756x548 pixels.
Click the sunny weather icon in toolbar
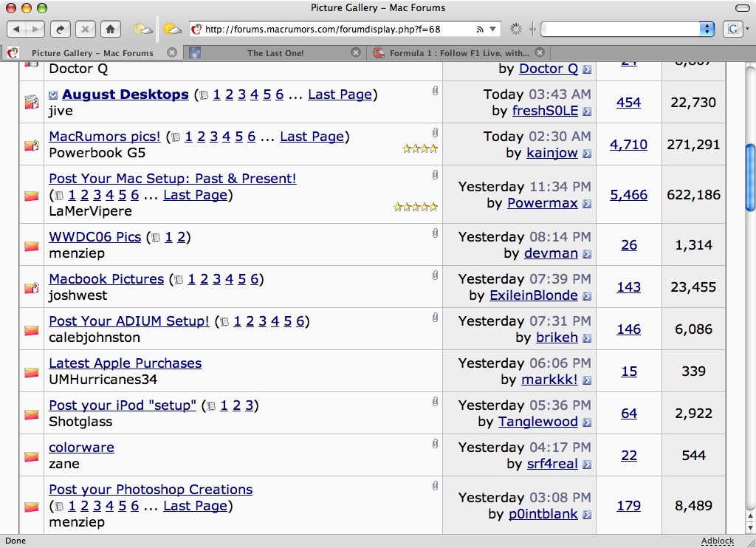172,29
